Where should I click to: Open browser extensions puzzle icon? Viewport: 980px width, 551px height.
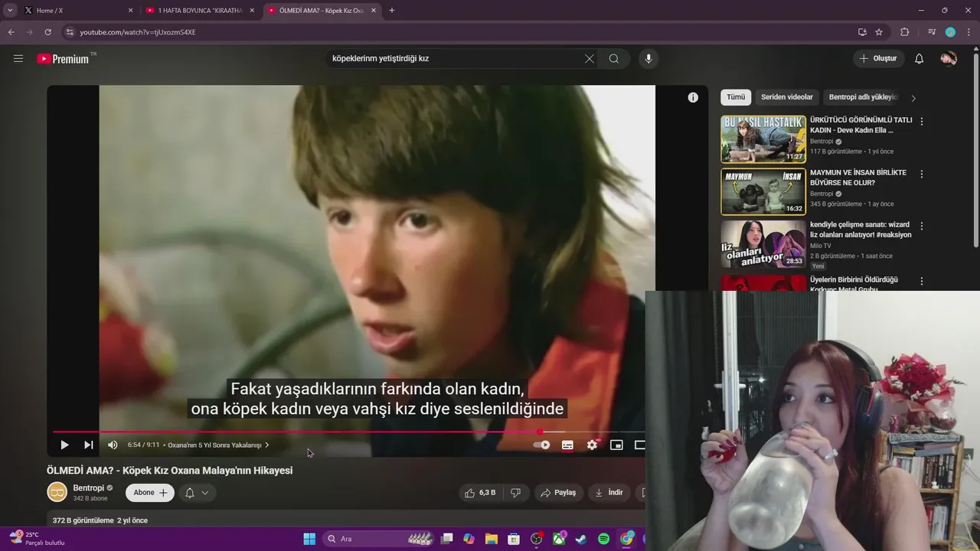click(x=905, y=32)
